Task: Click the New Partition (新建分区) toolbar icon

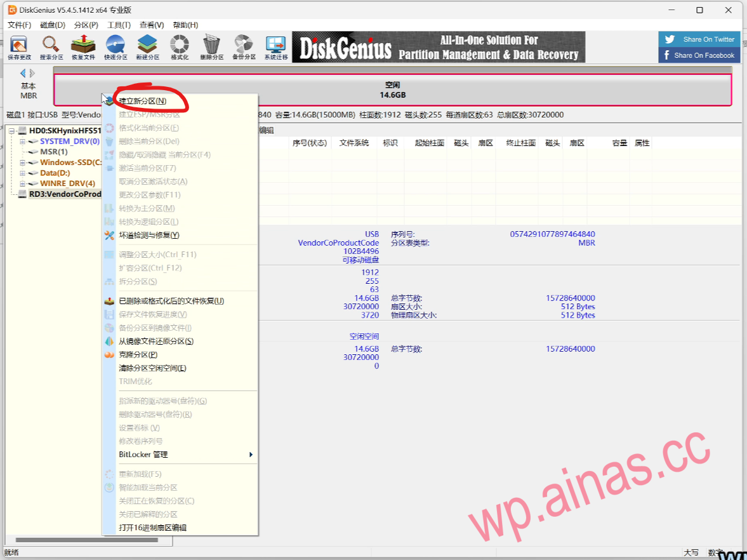Action: pyautogui.click(x=148, y=48)
